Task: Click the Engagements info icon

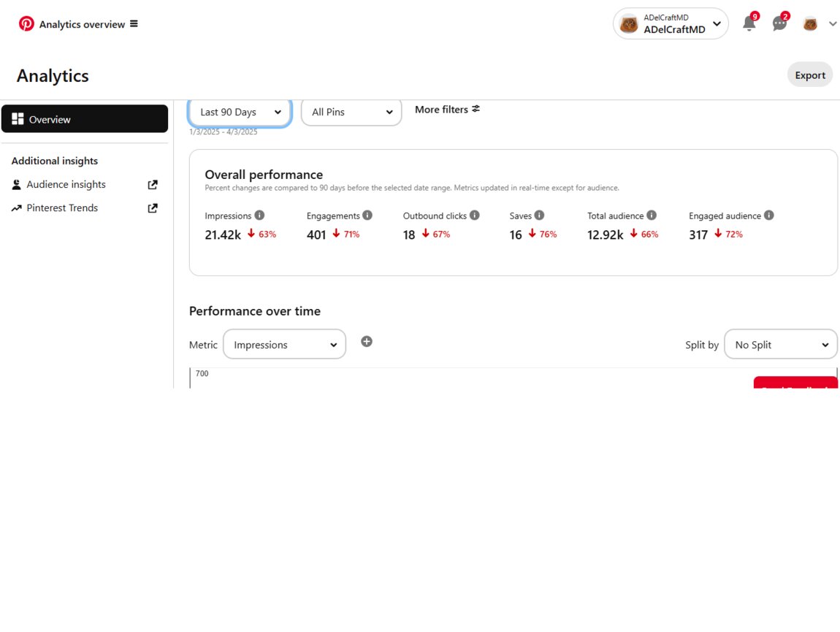Action: [x=367, y=216]
